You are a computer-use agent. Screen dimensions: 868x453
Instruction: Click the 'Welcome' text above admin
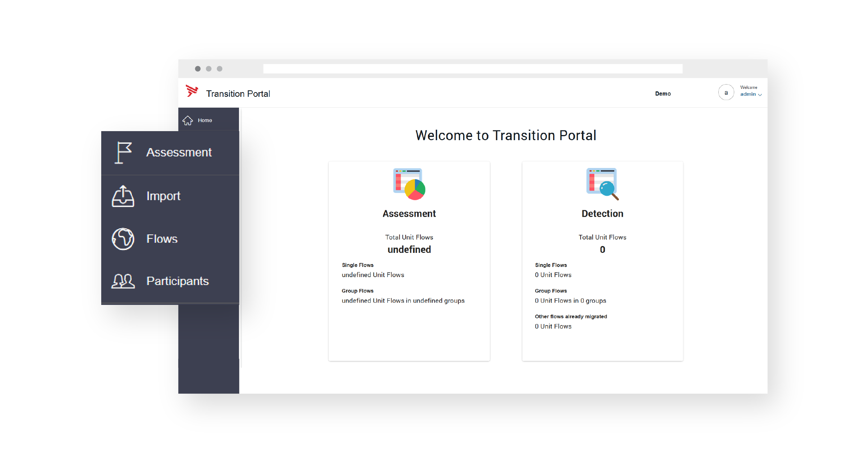click(748, 87)
